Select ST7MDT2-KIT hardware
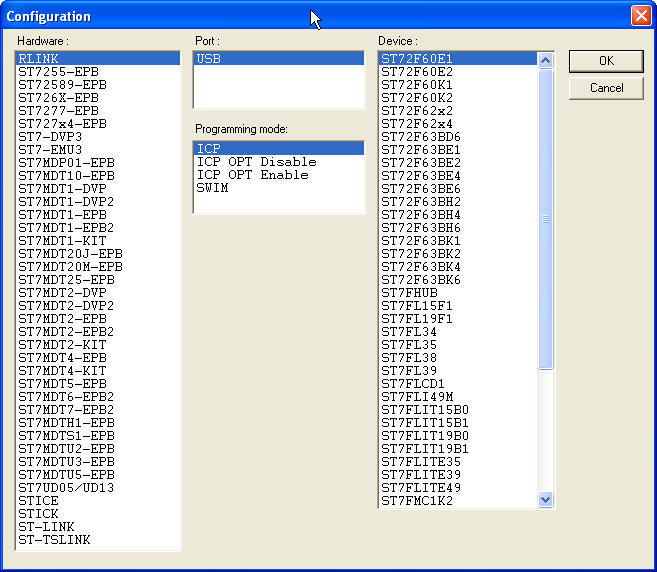657x572 pixels. coord(98,344)
